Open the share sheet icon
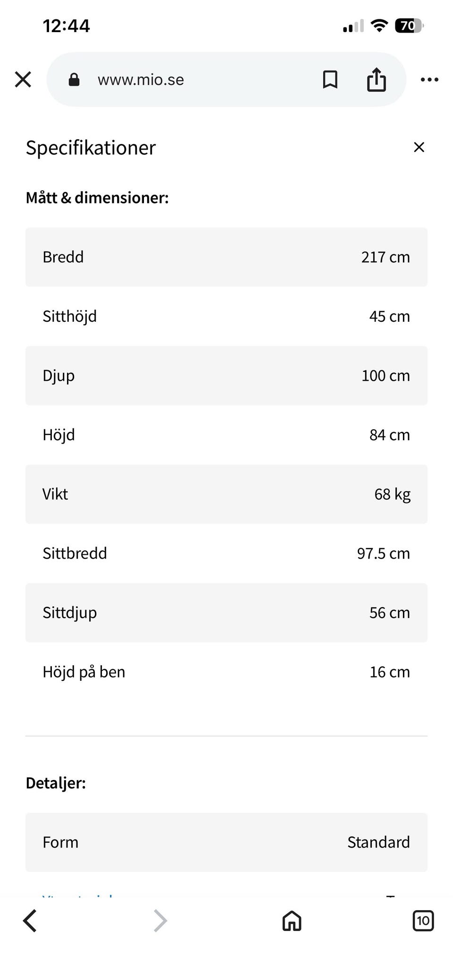The height and width of the screenshot is (980, 453). click(x=376, y=79)
